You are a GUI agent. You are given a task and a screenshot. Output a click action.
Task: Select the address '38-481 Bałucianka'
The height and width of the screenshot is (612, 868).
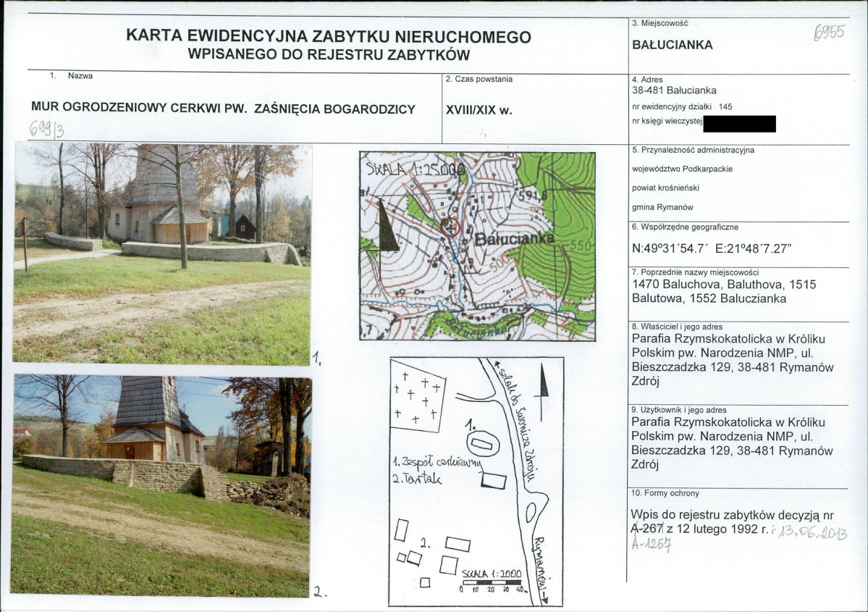click(x=674, y=91)
